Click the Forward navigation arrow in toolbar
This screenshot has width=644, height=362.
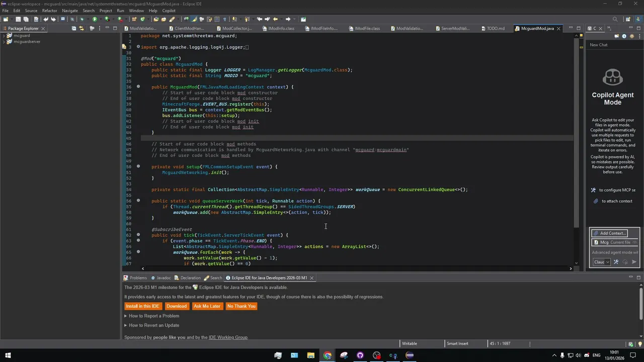[288, 19]
